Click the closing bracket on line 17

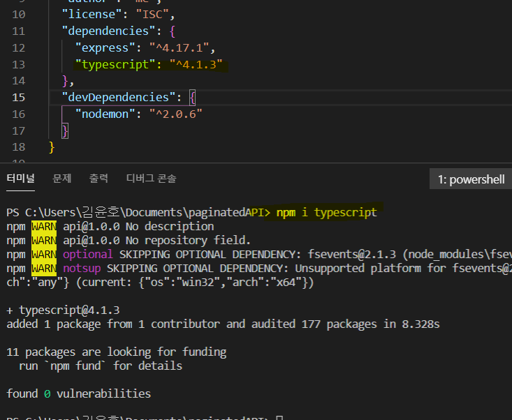click(x=65, y=131)
